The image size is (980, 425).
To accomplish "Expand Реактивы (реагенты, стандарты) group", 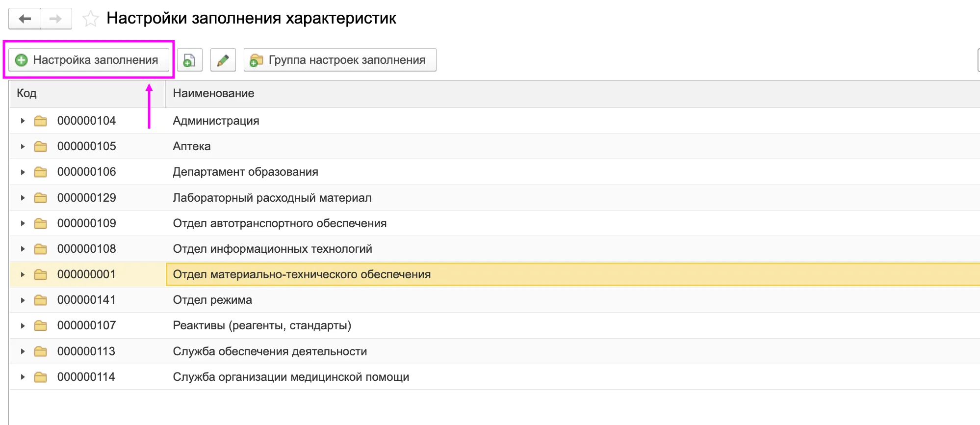I will pos(23,325).
